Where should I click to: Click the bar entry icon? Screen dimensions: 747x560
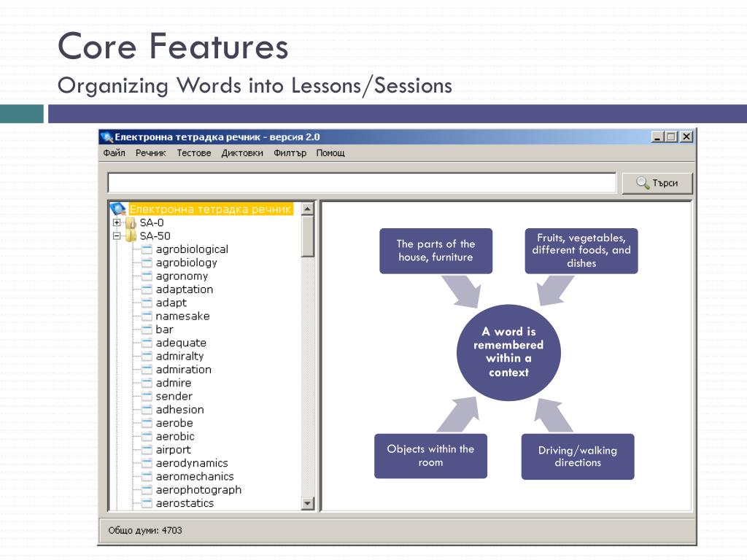coord(147,329)
